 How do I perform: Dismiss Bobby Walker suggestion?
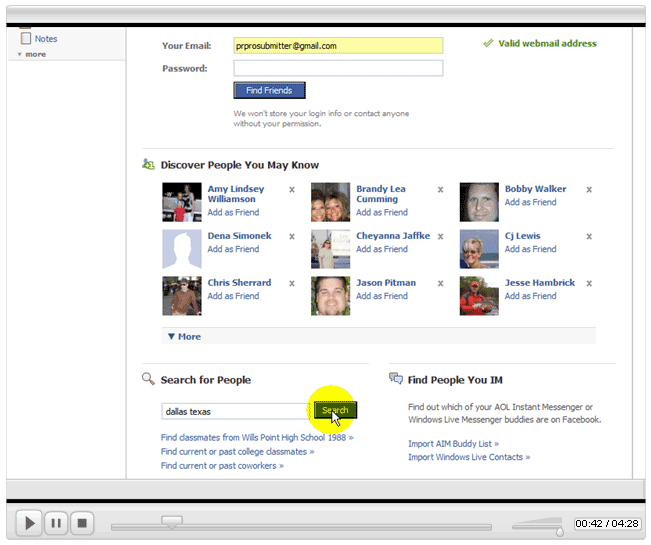tap(589, 190)
